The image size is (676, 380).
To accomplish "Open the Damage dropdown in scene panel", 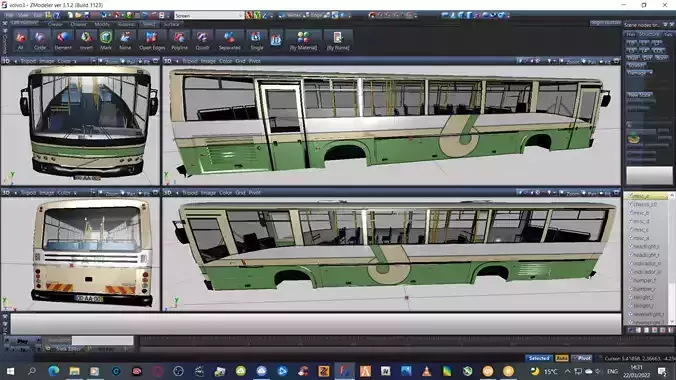I will coord(639,73).
